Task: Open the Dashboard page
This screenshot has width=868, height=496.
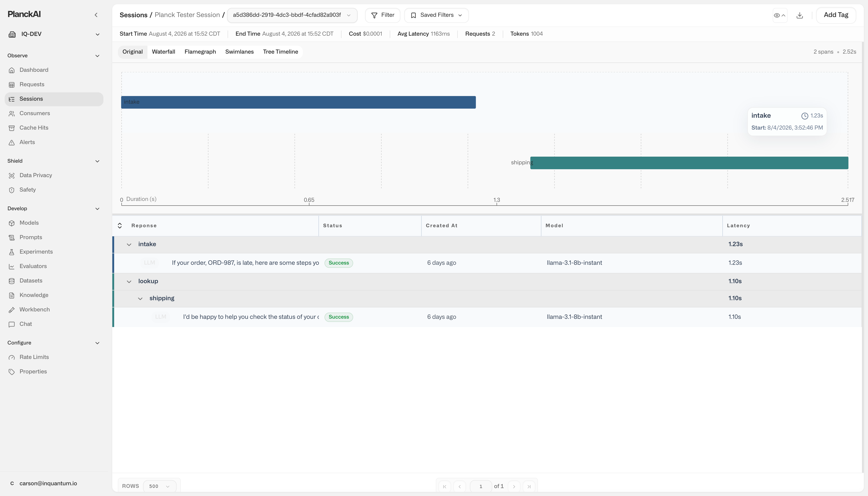Action: click(x=54, y=70)
